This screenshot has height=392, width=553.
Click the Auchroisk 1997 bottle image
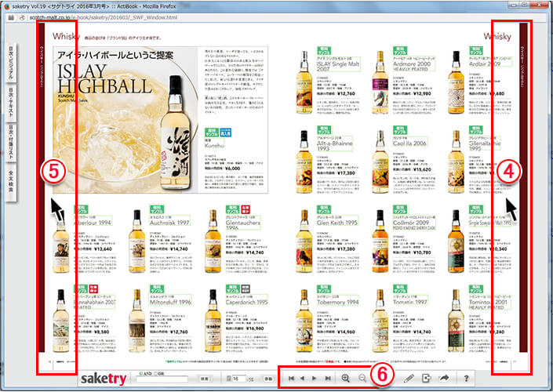tap(136, 241)
